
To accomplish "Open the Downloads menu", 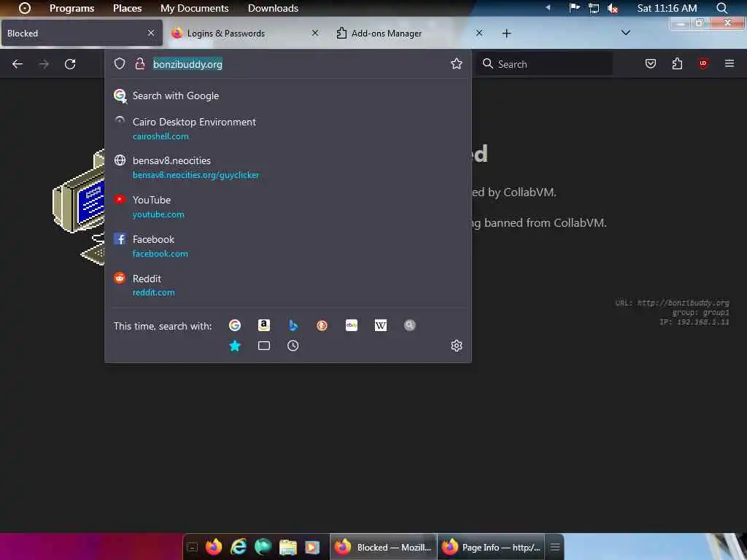I will 273,8.
